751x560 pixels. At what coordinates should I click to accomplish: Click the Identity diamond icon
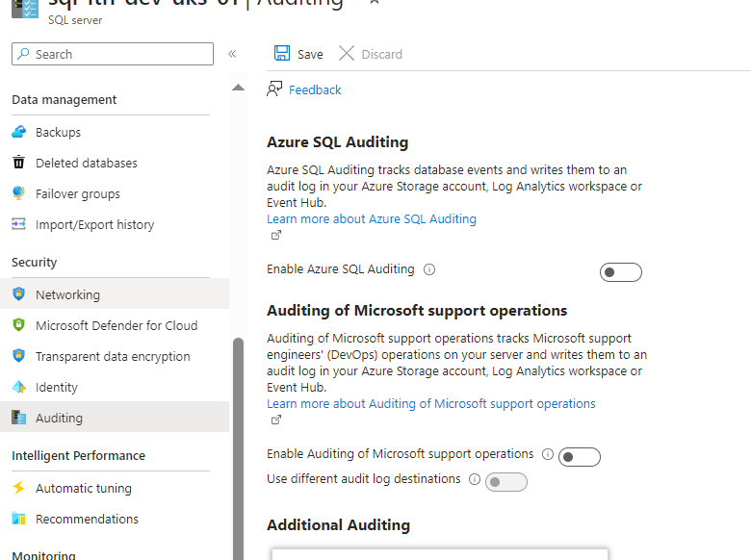18,387
